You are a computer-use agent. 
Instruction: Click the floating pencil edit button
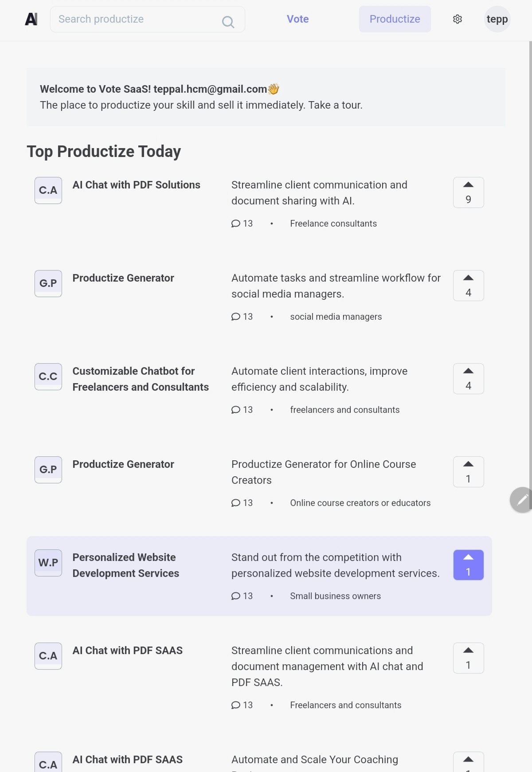tap(522, 500)
